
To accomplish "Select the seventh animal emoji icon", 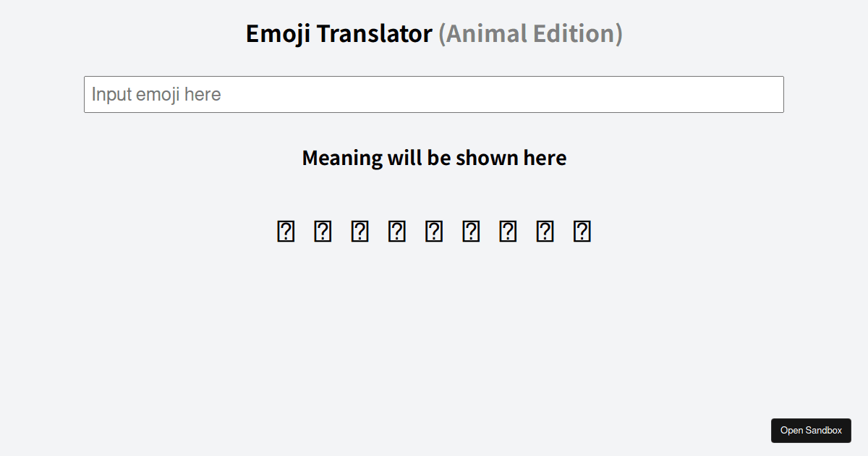I will [507, 231].
